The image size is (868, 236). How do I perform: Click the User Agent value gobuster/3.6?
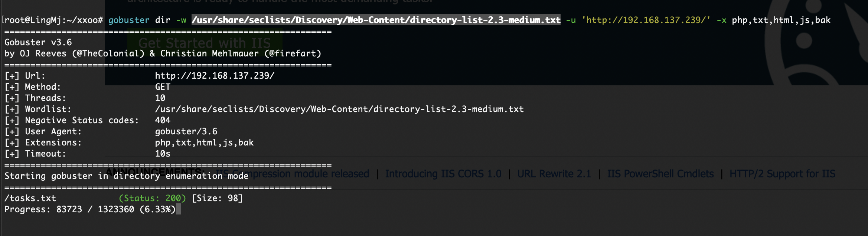186,131
